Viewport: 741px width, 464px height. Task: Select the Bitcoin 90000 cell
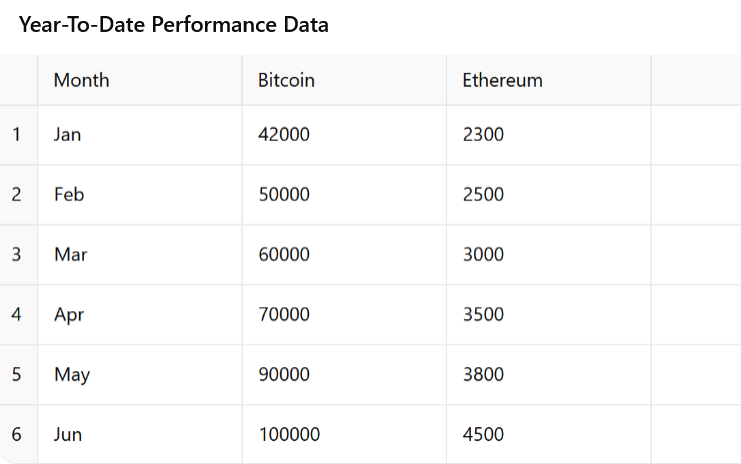coord(344,375)
